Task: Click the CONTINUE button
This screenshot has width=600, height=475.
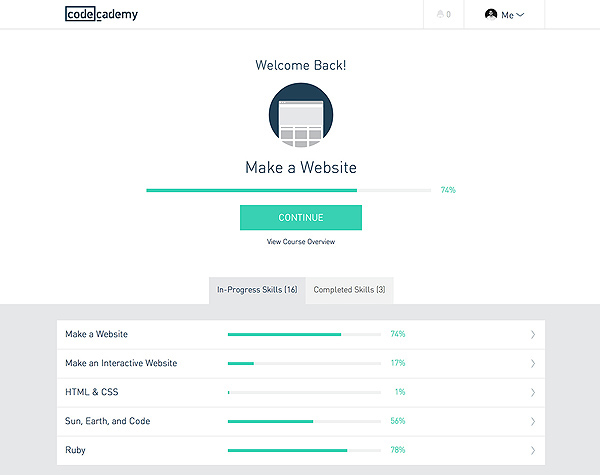Action: [301, 217]
